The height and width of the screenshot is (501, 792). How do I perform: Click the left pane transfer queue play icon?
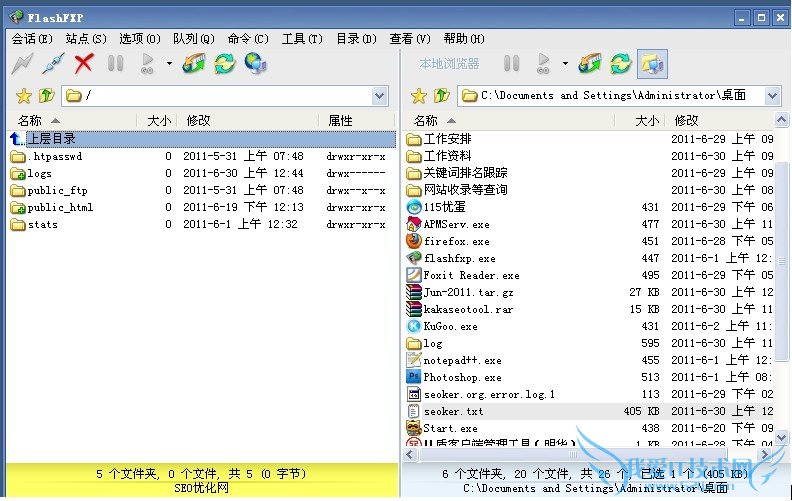click(x=147, y=64)
